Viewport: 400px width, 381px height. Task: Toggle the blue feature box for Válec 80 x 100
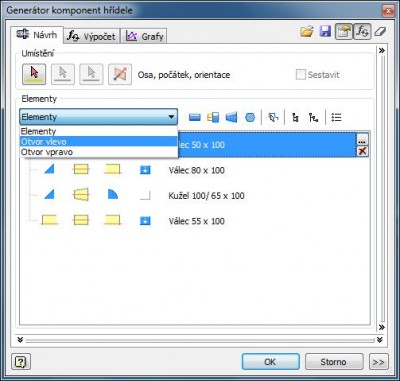tap(145, 170)
